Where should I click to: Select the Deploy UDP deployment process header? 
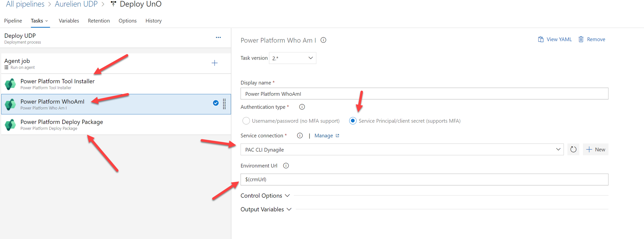click(115, 38)
